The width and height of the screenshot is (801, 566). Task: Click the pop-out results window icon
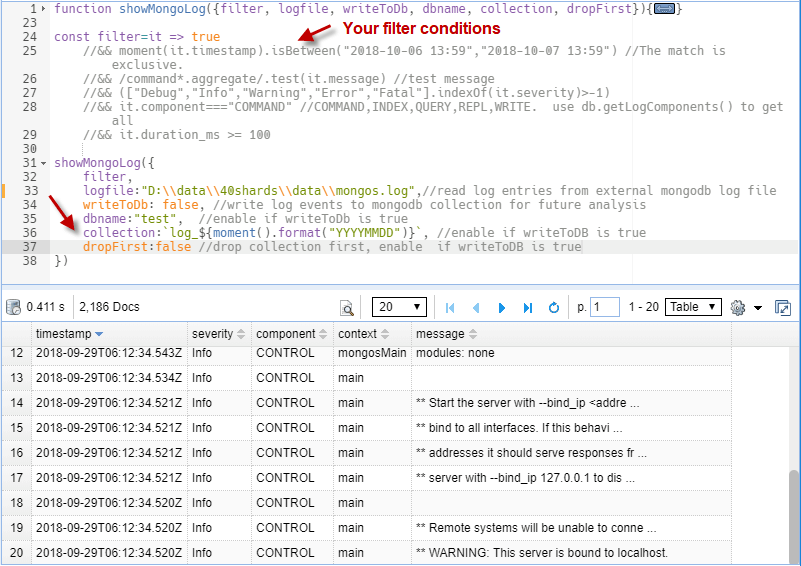tap(782, 308)
